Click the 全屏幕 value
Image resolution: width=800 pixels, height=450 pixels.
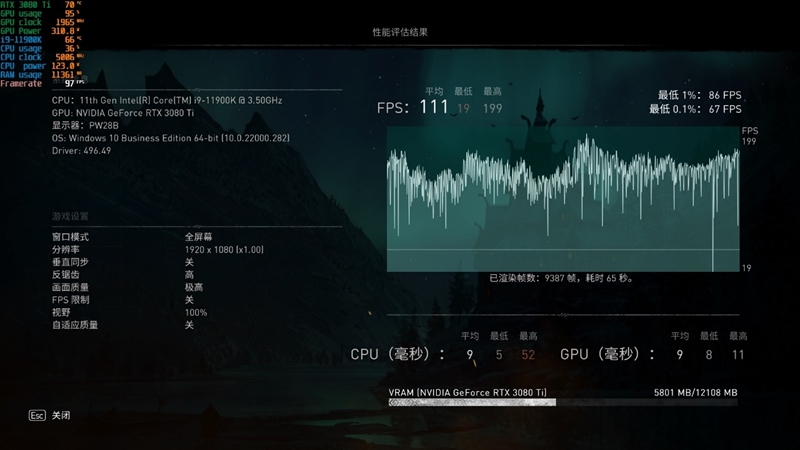coord(198,237)
